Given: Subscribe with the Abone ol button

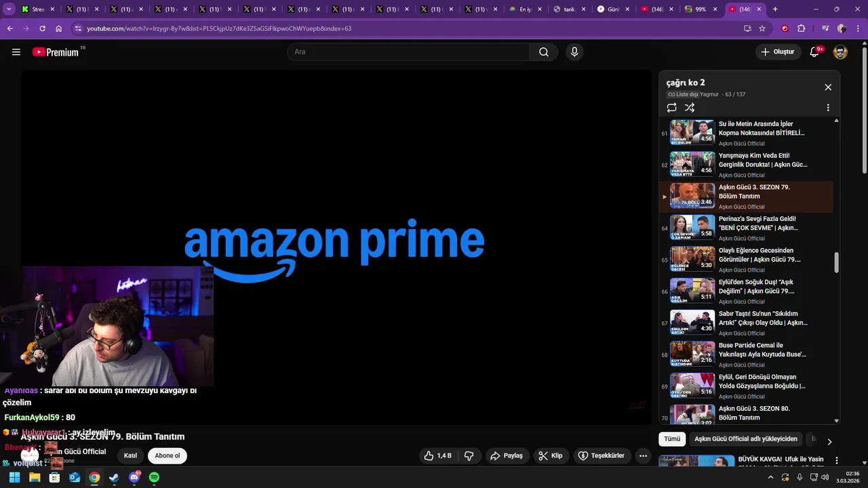Looking at the screenshot, I should pyautogui.click(x=167, y=455).
